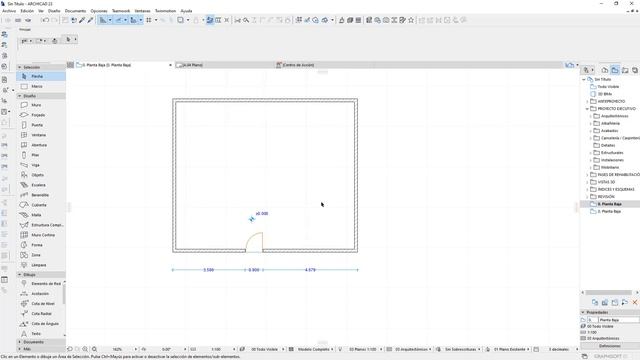Pick the Abertura opening tool
This screenshot has height=360, width=640.
(x=41, y=145)
